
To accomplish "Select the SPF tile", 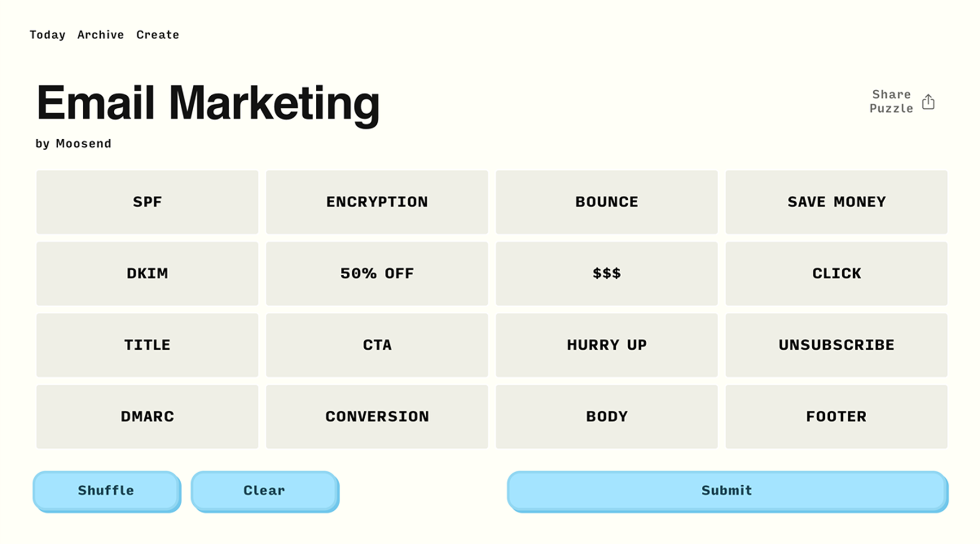I will point(147,202).
